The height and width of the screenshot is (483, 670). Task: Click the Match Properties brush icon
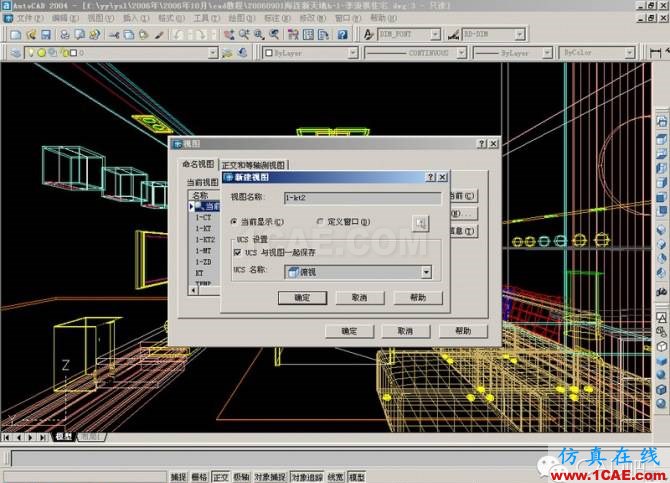coord(159,35)
